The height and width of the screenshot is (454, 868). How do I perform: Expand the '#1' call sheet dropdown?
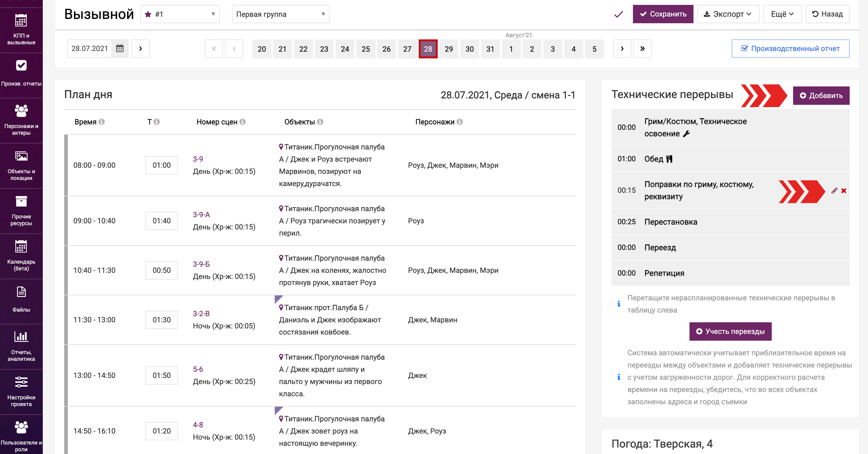[180, 14]
